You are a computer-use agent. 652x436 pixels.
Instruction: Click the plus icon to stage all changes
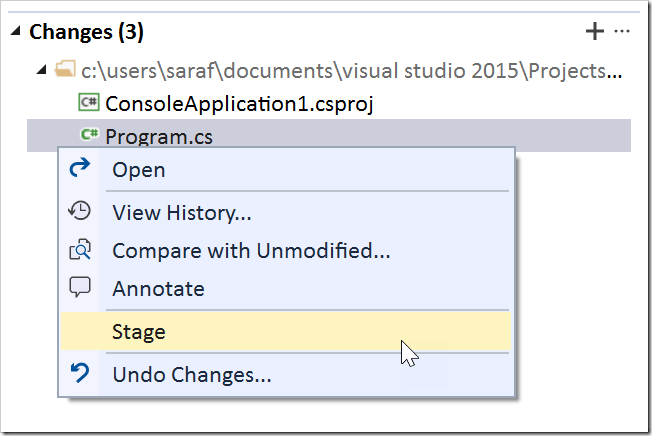click(x=595, y=32)
